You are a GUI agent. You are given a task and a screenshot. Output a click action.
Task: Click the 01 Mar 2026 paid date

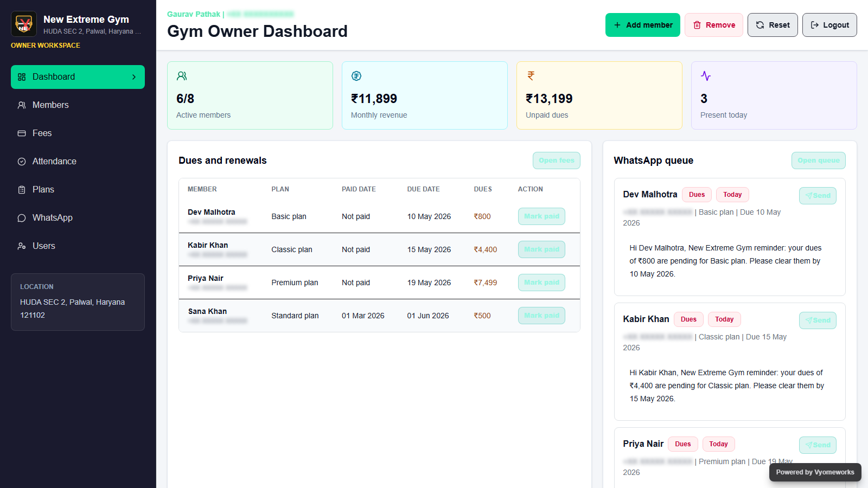(x=363, y=316)
